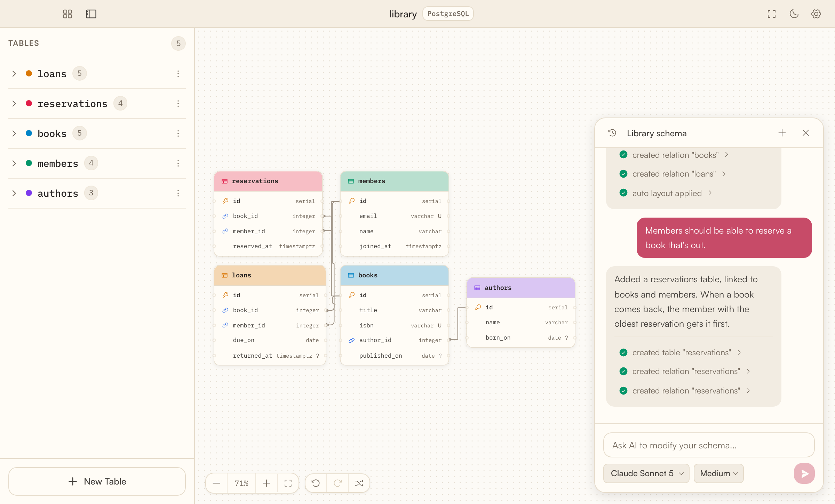This screenshot has height=504, width=835.
Task: Click members table header icon on canvas
Action: coord(351,181)
